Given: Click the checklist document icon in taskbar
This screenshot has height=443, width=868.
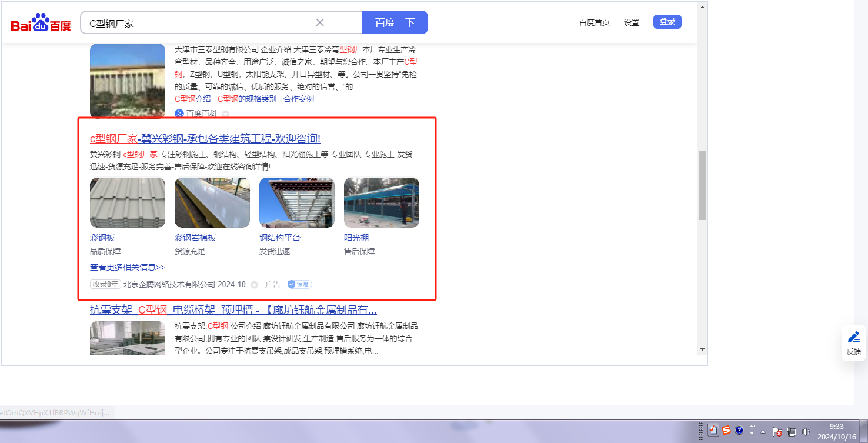Looking at the screenshot, I should (713, 430).
